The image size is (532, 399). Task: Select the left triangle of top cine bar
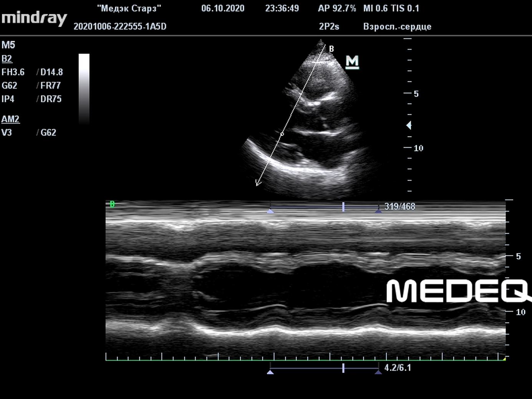click(x=270, y=211)
